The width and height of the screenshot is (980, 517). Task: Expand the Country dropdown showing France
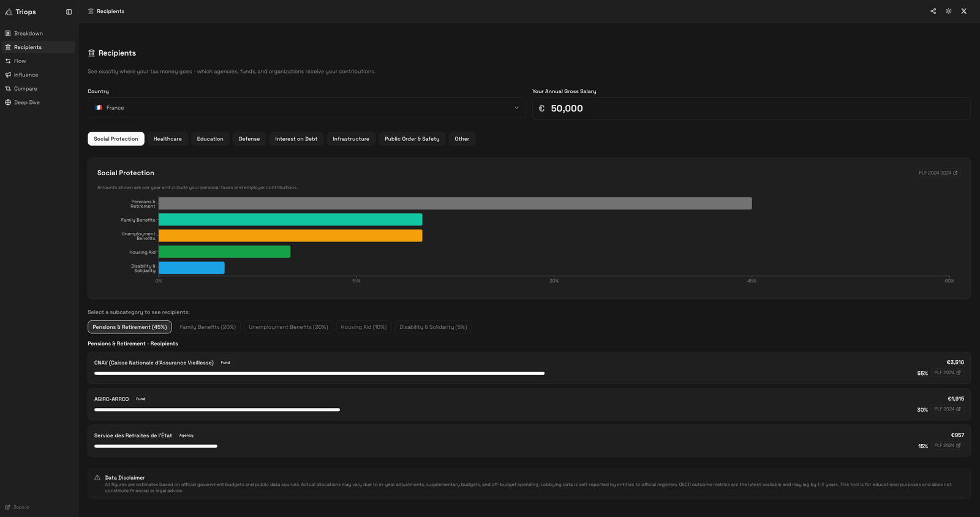pyautogui.click(x=306, y=108)
